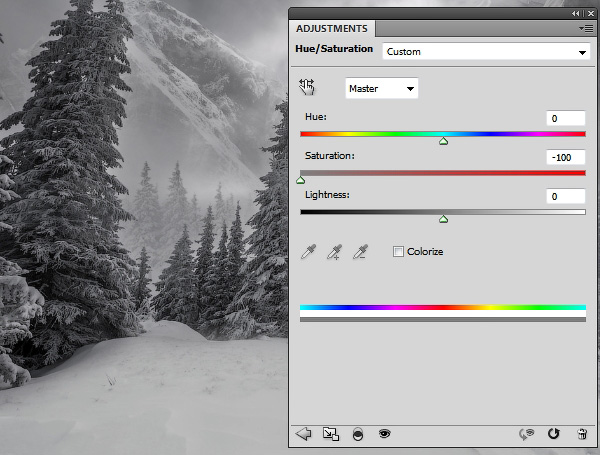View previous state icon in panel footer

[527, 434]
